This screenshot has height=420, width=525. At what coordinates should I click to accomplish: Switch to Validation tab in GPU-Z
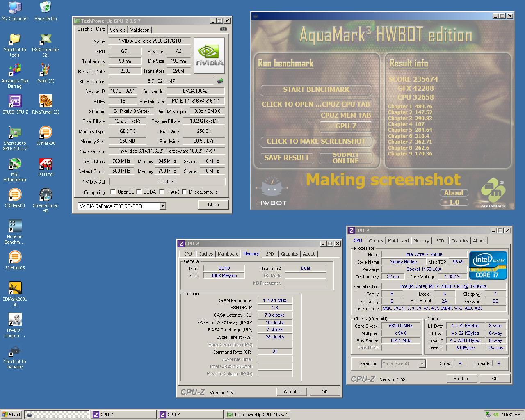coord(140,30)
